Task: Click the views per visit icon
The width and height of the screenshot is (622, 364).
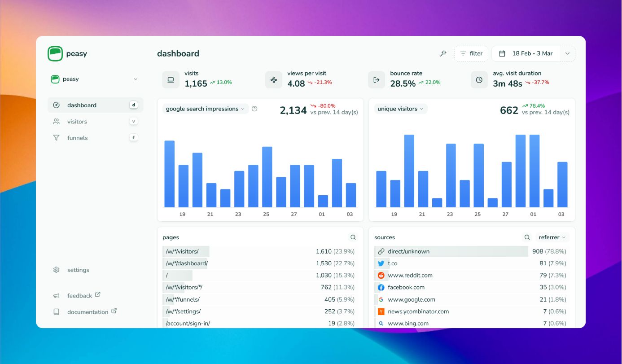Action: [x=273, y=80]
